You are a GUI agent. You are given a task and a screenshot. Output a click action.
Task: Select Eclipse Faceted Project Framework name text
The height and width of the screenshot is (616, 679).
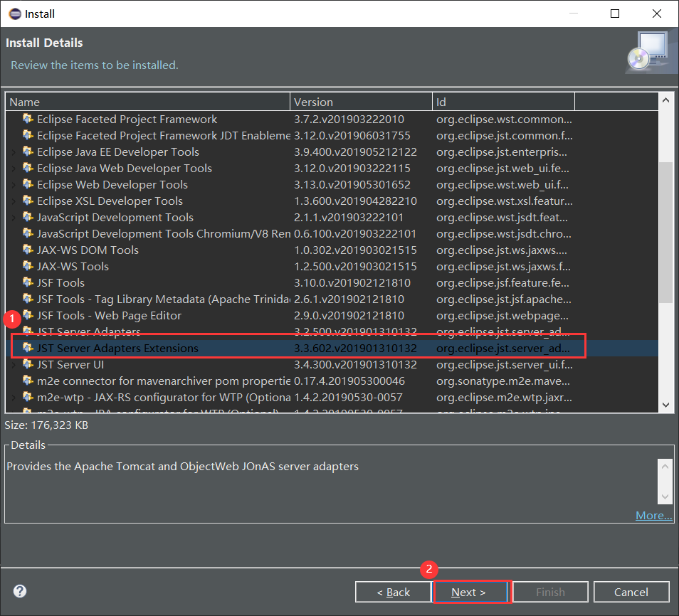click(x=127, y=119)
